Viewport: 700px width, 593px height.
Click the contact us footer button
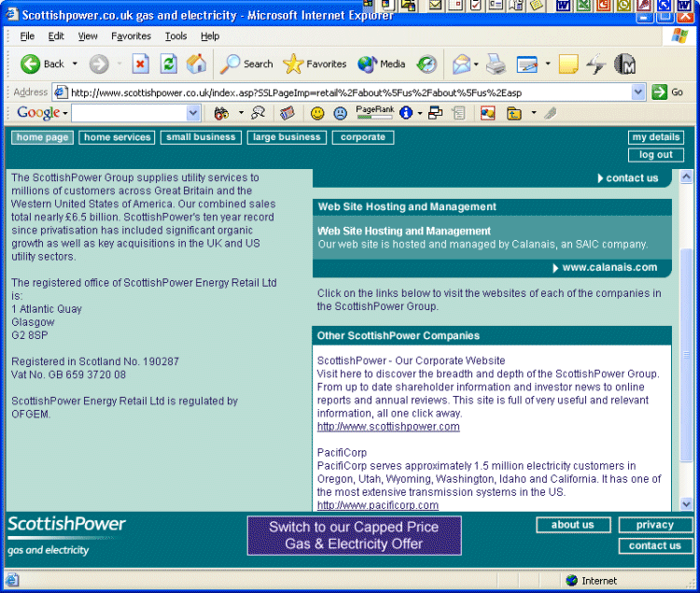655,546
